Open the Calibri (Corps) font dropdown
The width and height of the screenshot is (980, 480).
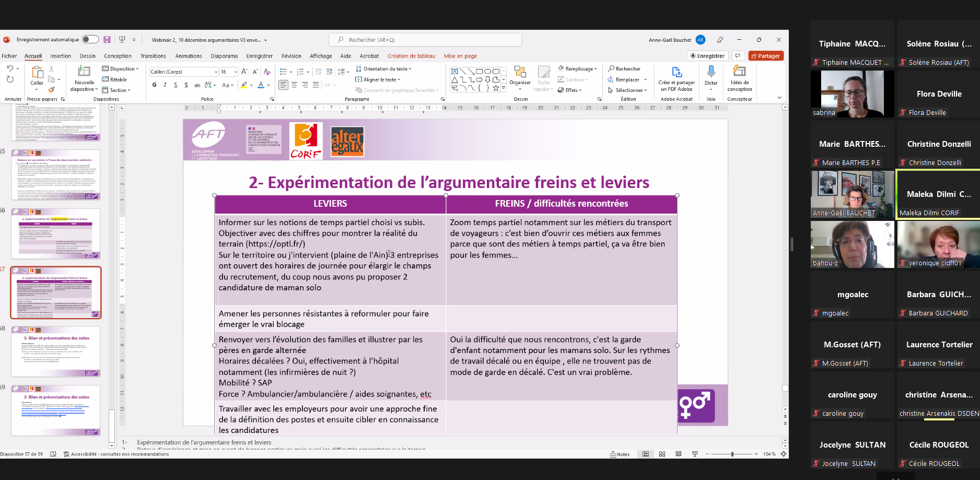tap(216, 72)
